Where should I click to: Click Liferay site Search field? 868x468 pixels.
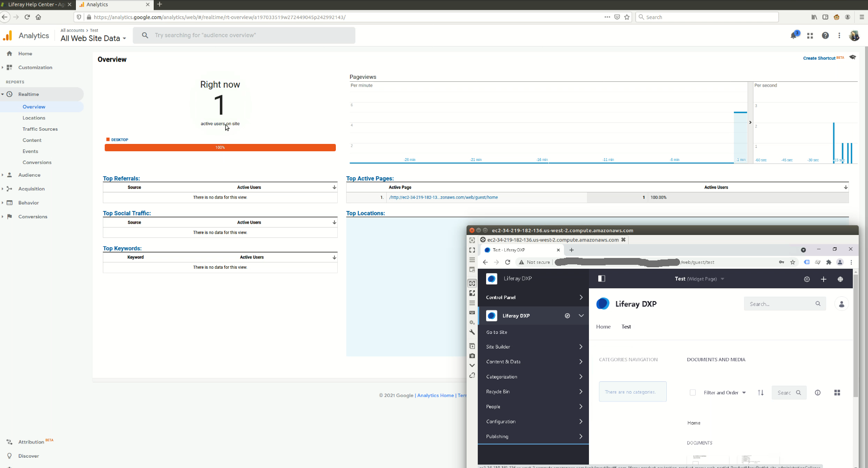pyautogui.click(x=785, y=304)
